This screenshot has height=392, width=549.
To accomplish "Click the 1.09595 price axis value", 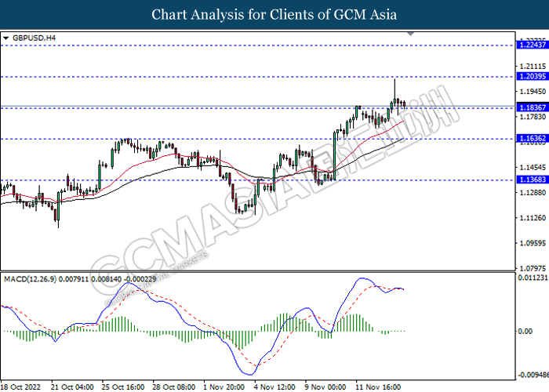I will point(533,243).
